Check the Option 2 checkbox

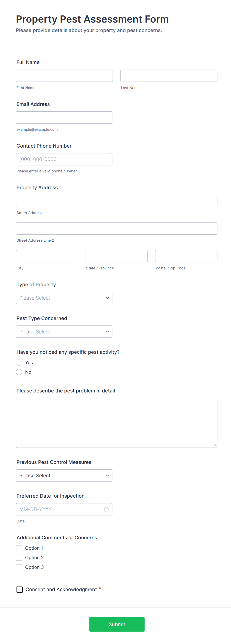pos(19,557)
